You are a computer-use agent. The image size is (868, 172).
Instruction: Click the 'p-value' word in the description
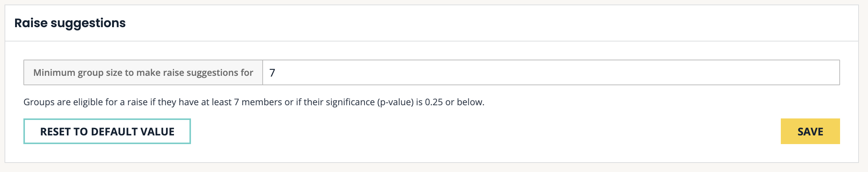coord(395,102)
